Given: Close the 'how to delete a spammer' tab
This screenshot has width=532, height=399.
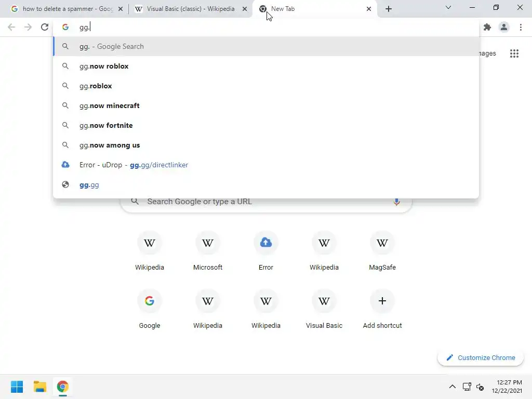Looking at the screenshot, I should [x=120, y=9].
